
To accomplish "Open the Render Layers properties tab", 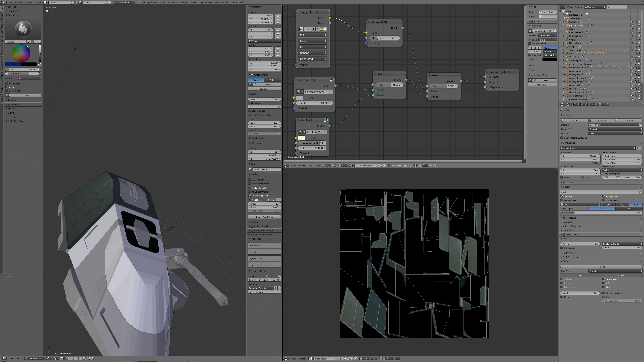I will pos(572,104).
